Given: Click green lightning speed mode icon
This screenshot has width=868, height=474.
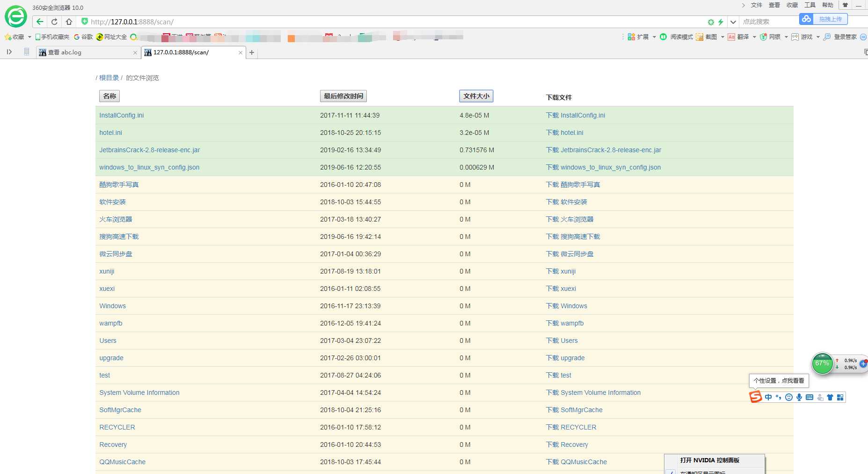Looking at the screenshot, I should pyautogui.click(x=721, y=22).
